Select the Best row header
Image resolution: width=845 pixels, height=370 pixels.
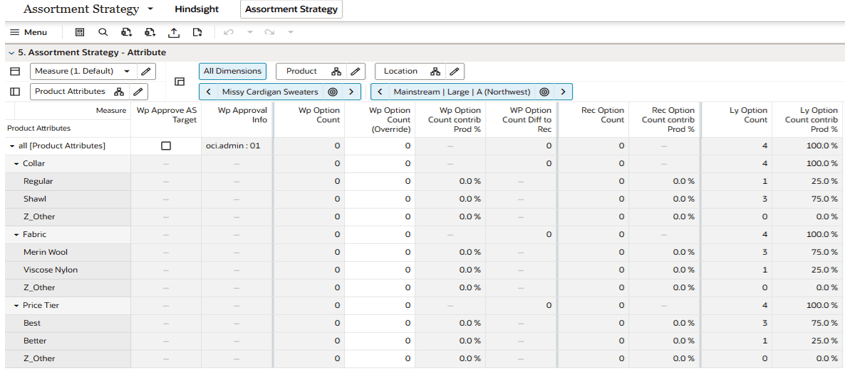[x=67, y=323]
